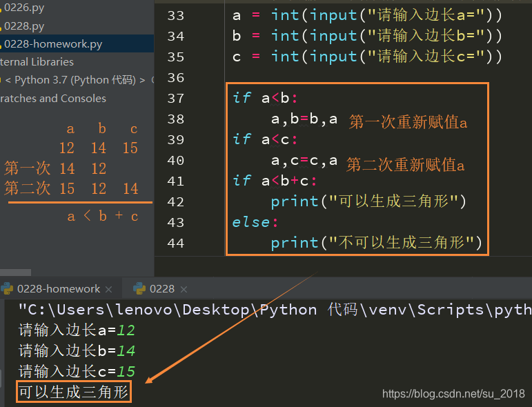Click print("不可以生成三角形") on line 44
Screen dimensions: 532x407
[376, 243]
